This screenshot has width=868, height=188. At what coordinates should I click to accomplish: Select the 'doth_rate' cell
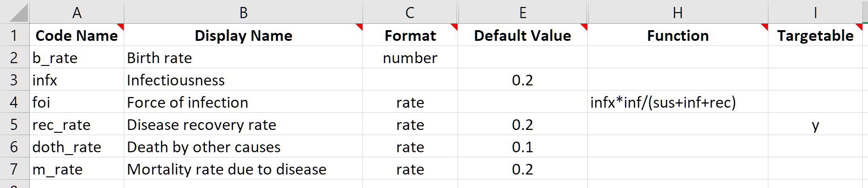(x=77, y=146)
